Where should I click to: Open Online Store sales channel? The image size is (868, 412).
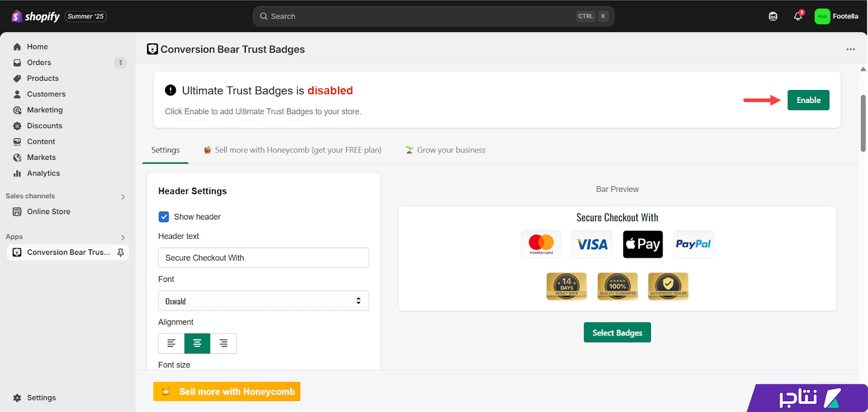[x=49, y=211]
